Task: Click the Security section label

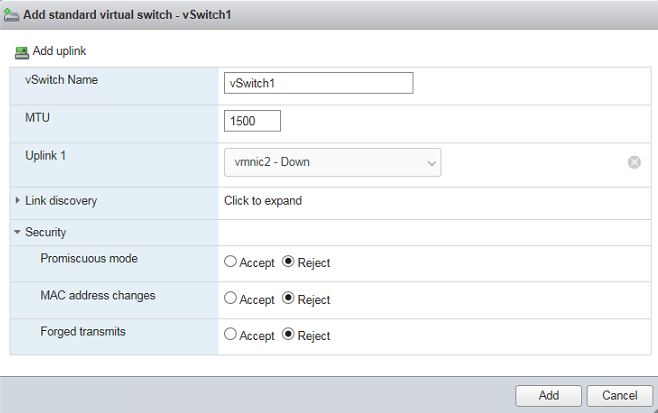Action: coord(45,232)
